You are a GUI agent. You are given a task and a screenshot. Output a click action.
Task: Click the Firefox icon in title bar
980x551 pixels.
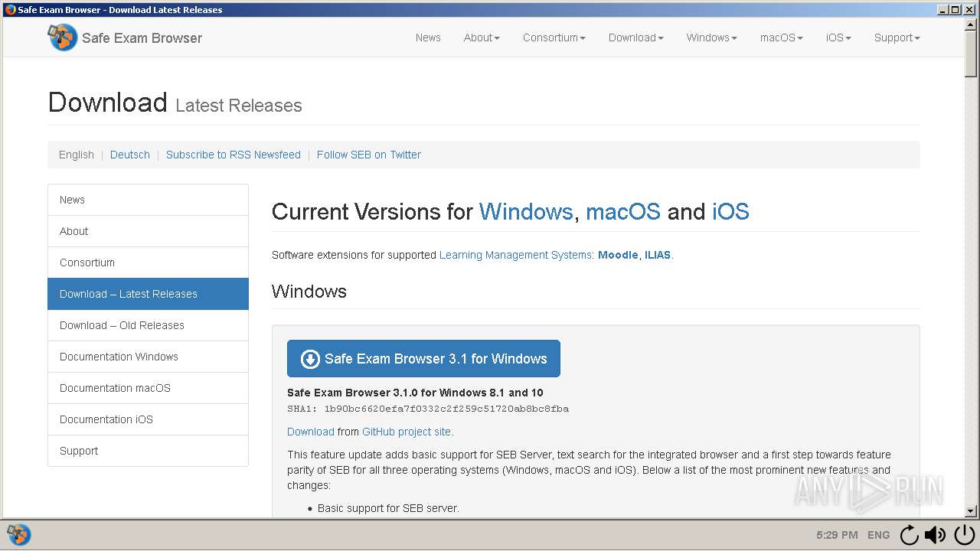tap(10, 9)
